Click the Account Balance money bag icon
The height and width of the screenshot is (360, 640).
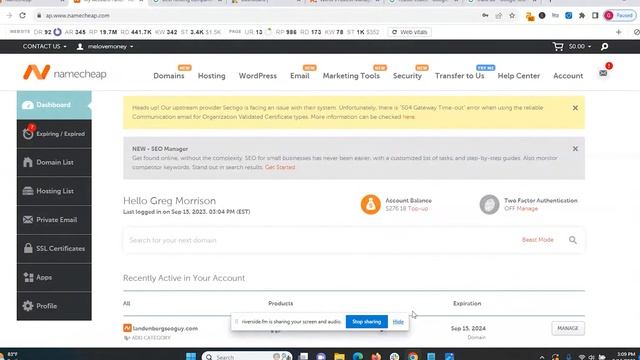pos(371,204)
